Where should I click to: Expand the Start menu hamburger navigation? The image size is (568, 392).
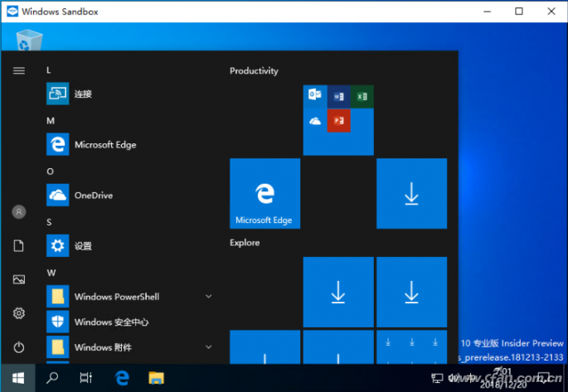(19, 70)
